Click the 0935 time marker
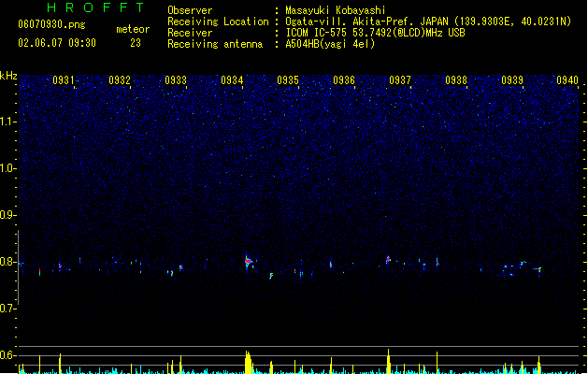Viewport: 588px width, 374px height. click(x=288, y=80)
